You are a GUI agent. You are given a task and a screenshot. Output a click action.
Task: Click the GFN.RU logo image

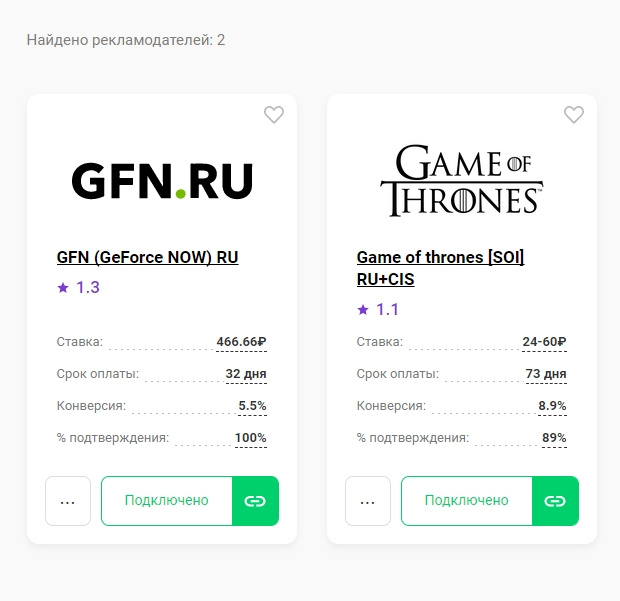162,180
